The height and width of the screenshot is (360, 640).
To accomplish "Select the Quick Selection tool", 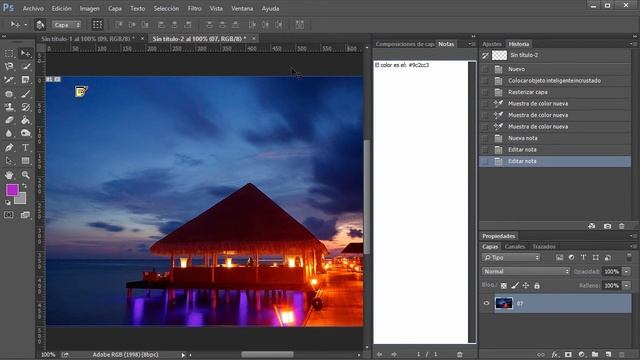I will pos(25,67).
